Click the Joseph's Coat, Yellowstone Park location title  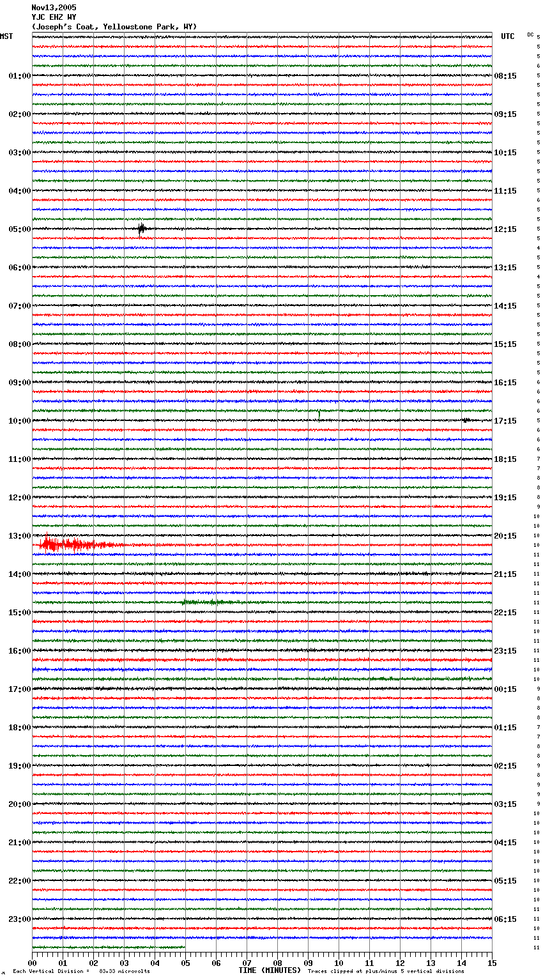(114, 27)
